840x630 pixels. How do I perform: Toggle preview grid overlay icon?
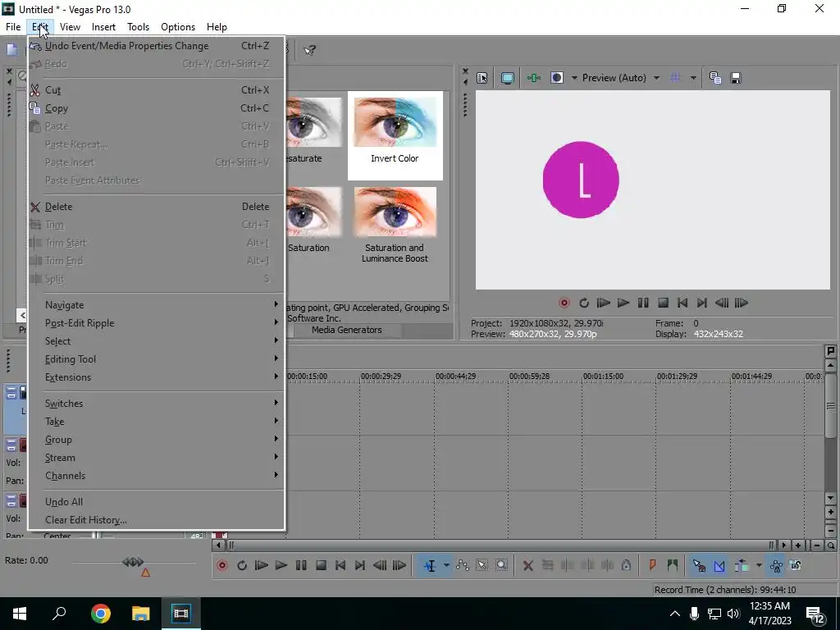pyautogui.click(x=675, y=78)
